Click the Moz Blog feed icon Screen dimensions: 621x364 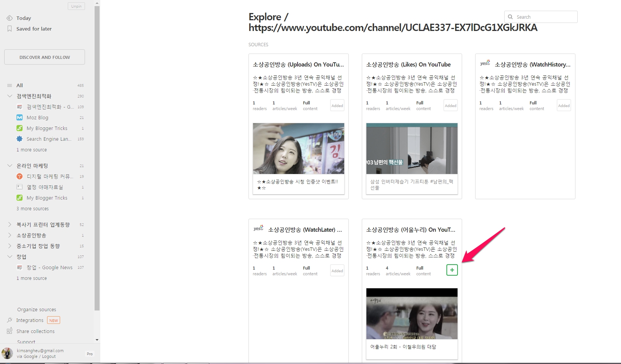[x=20, y=117]
